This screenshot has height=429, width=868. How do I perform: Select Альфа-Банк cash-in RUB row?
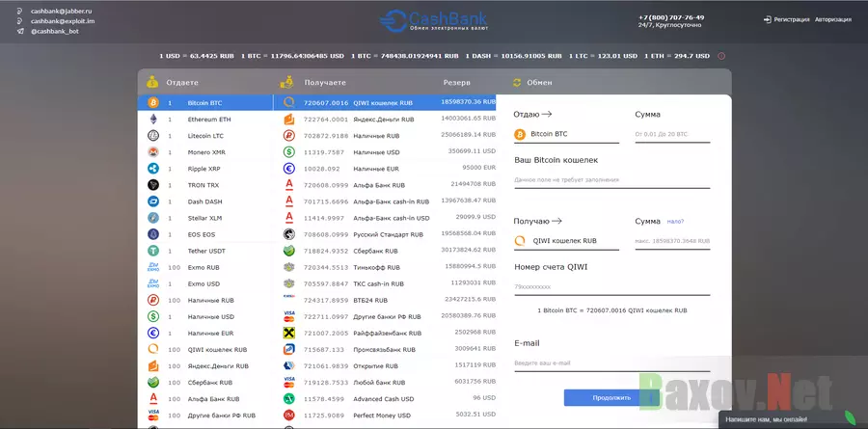point(385,201)
